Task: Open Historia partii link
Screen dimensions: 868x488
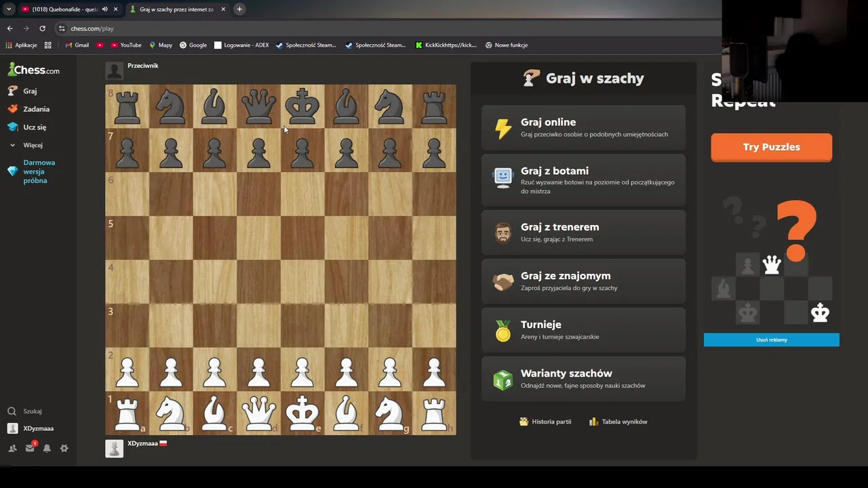Action: (545, 422)
